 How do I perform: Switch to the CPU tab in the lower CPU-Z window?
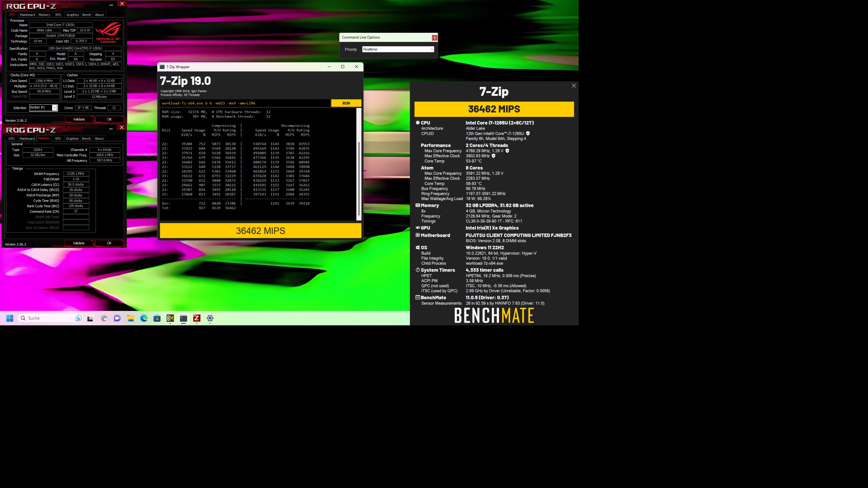click(x=11, y=139)
